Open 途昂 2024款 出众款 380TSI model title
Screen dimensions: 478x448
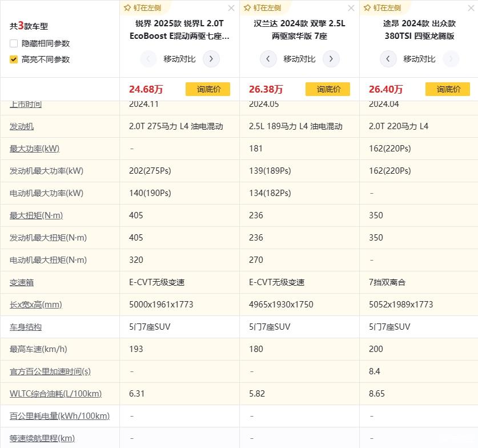(419, 30)
